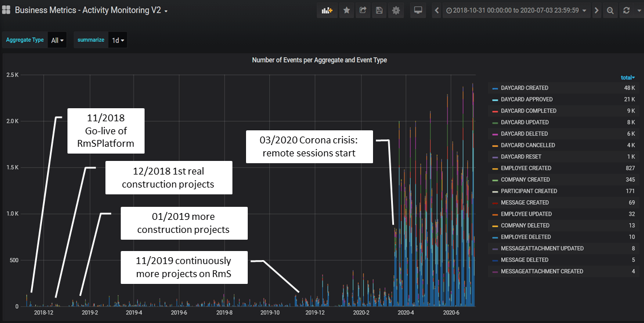644x323 pixels.
Task: Toggle DAYCARD DELETED series in legend
Action: coord(524,134)
